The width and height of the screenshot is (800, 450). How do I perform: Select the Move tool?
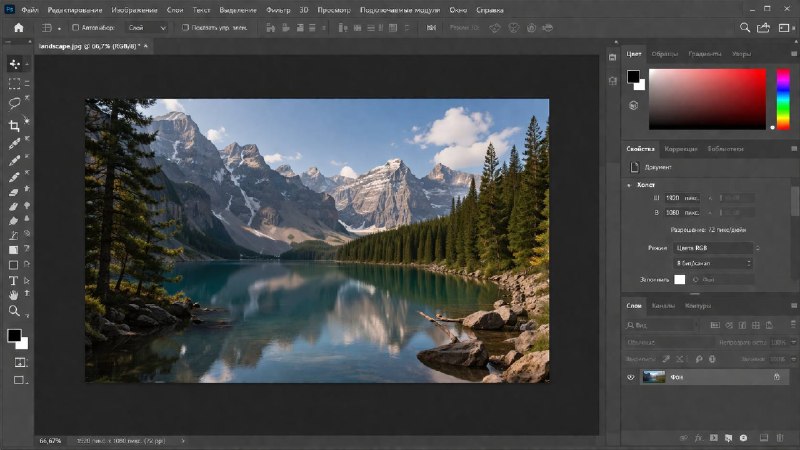coord(14,64)
